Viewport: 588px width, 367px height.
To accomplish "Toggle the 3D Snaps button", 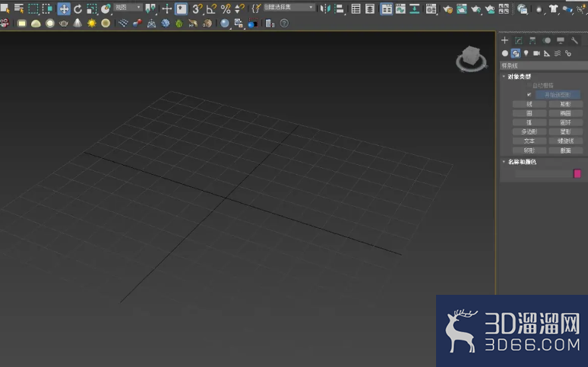I will (x=198, y=8).
